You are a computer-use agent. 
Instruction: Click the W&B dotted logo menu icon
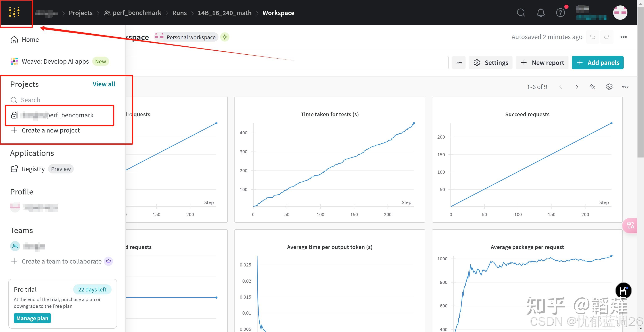point(14,12)
